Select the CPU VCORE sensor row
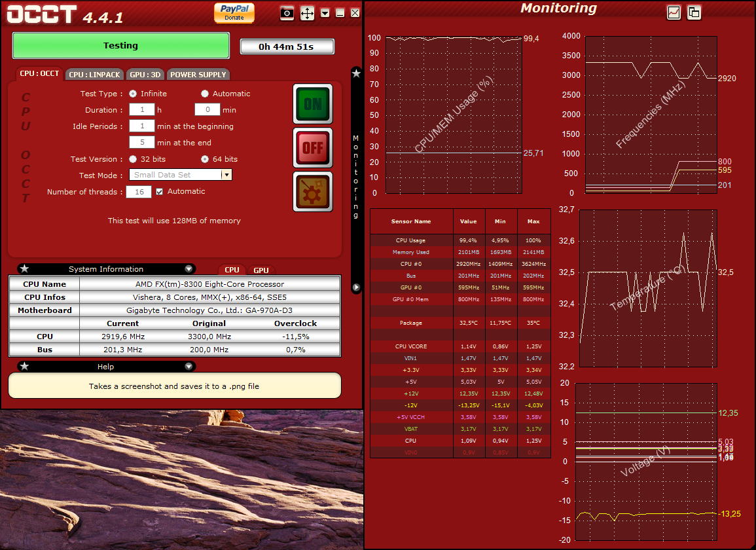The image size is (756, 550). (460, 346)
